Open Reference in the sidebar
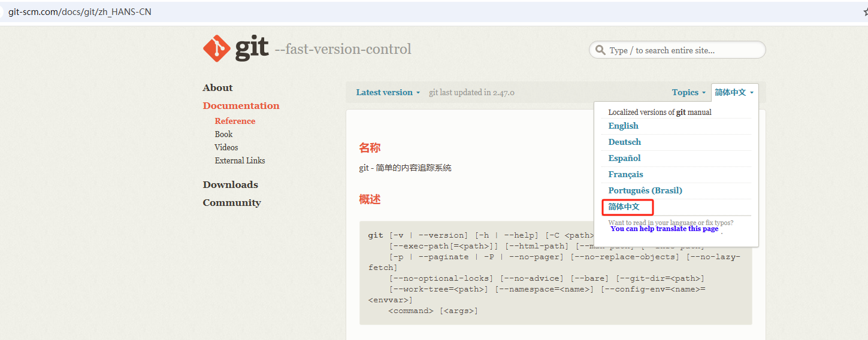The image size is (868, 340). point(235,121)
